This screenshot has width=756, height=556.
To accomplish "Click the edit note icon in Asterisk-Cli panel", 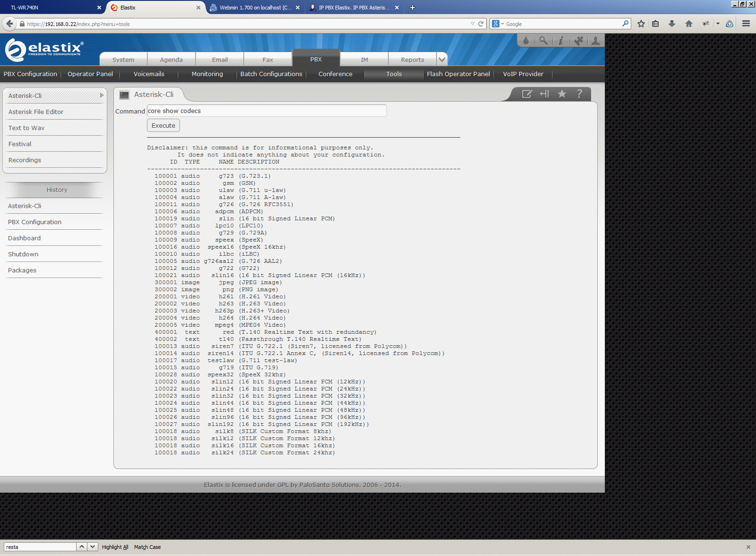I will coord(527,94).
